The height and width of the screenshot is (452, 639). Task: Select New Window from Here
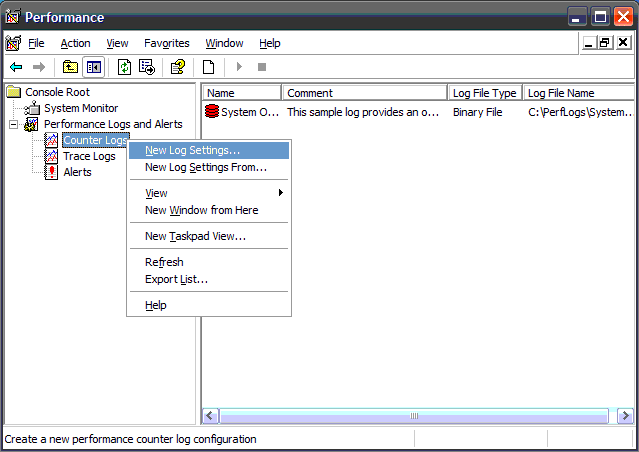pos(209,210)
